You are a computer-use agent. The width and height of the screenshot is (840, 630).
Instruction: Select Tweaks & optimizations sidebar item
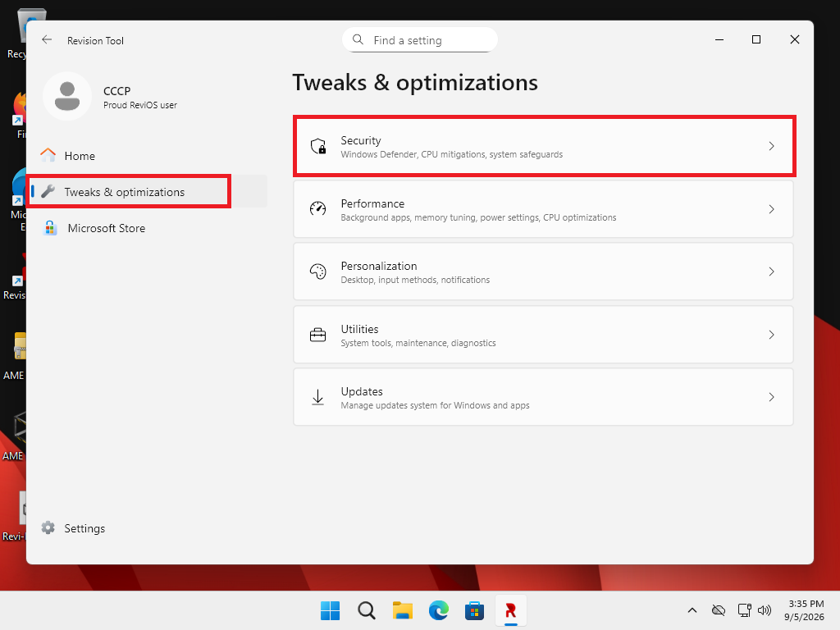point(148,191)
